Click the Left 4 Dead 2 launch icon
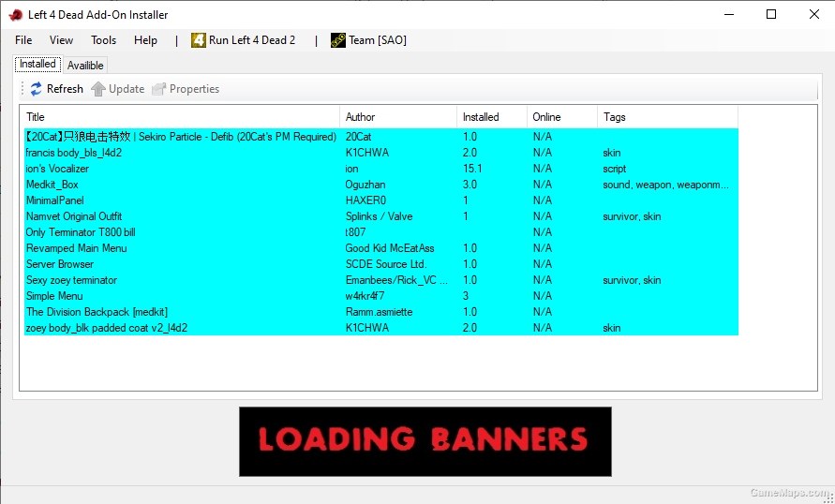Viewport: 835px width, 504px height. coord(199,40)
